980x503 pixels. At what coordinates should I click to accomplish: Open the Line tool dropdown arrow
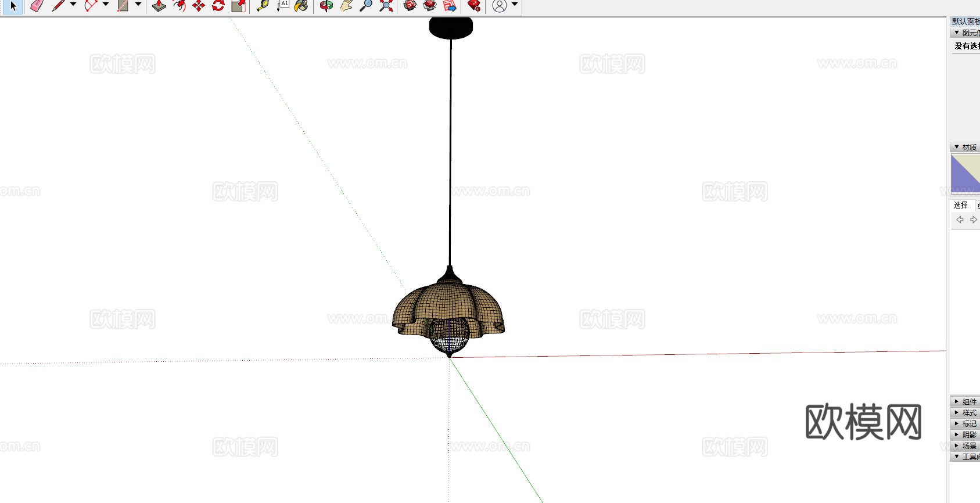pos(73,5)
